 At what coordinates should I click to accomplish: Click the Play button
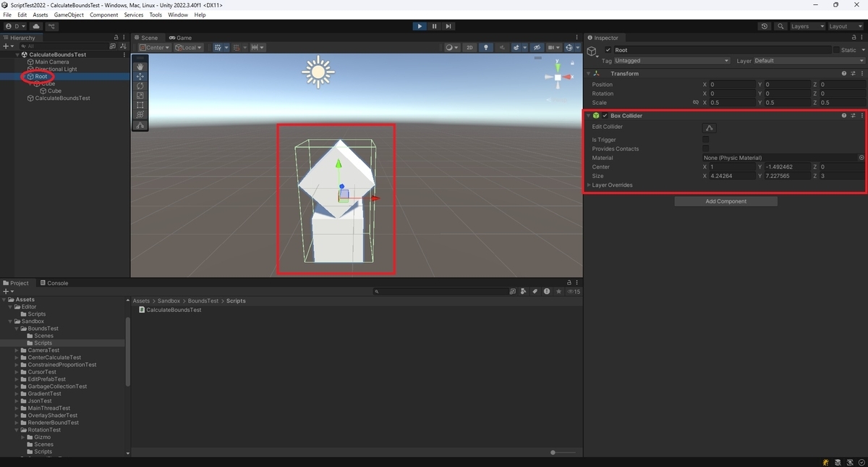point(420,26)
